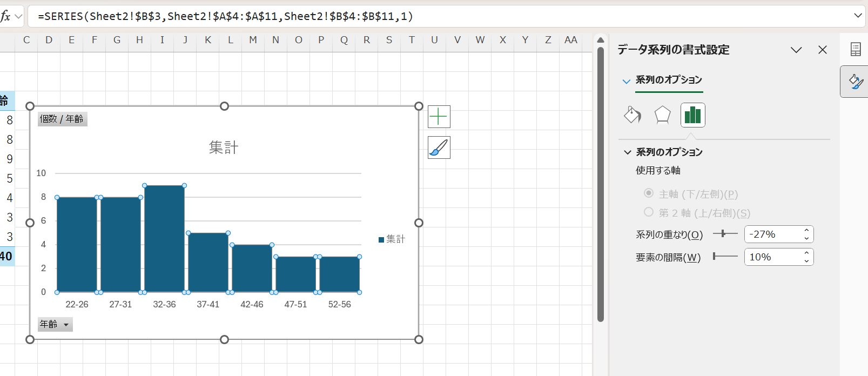Image resolution: width=868 pixels, height=376 pixels.
Task: Open properties sheet icon in side strip
Action: tap(855, 49)
